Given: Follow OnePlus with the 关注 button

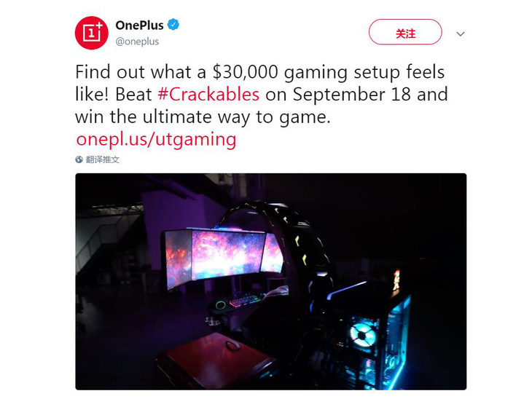Looking at the screenshot, I should tap(405, 32).
